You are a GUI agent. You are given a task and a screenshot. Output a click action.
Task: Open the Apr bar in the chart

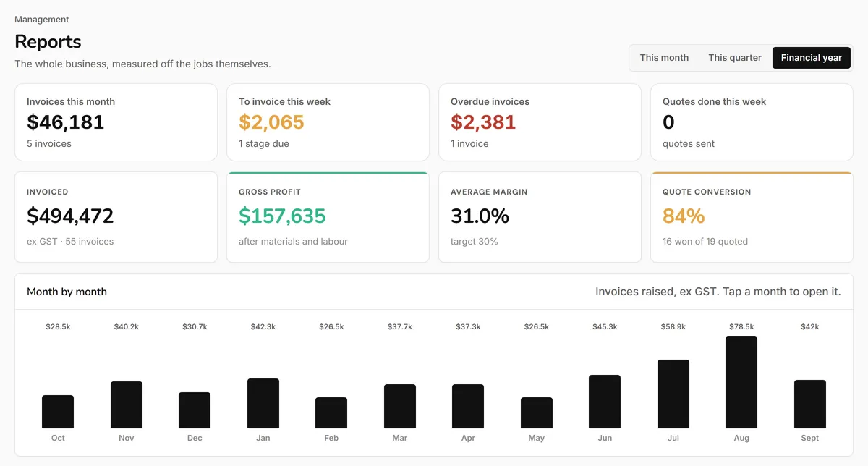click(468, 406)
